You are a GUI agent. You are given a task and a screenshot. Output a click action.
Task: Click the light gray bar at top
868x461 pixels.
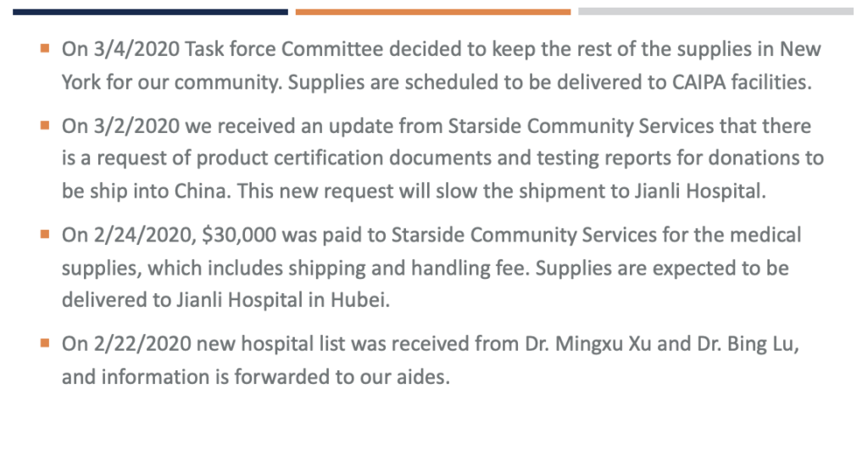(715, 12)
